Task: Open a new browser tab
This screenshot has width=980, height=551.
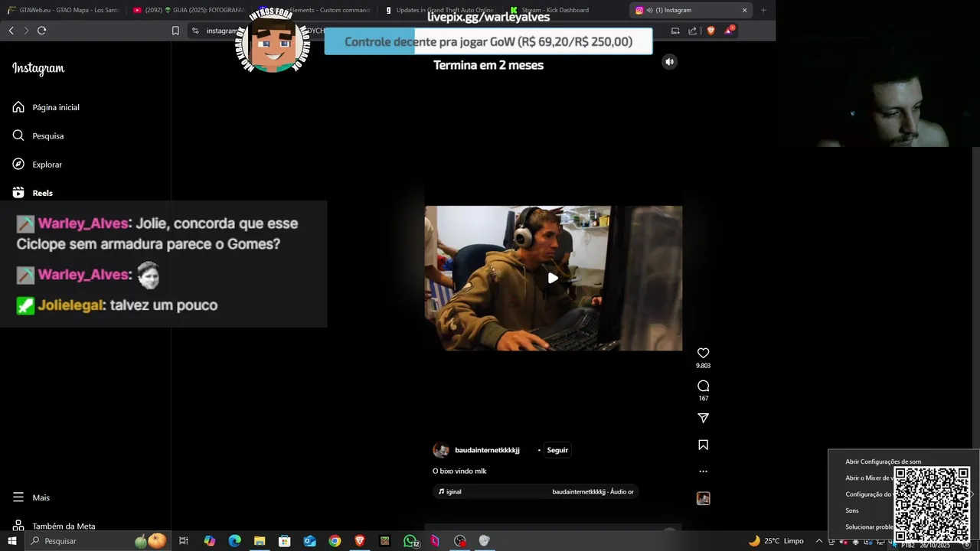Action: coord(763,10)
